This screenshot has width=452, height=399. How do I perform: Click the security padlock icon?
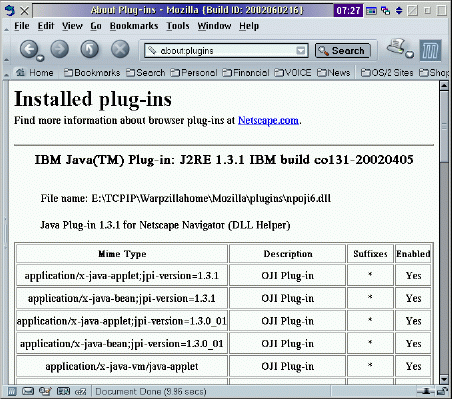click(x=442, y=391)
